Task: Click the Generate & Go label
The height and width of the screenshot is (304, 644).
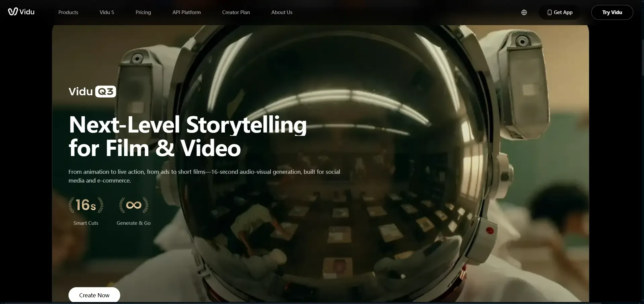Action: (x=134, y=223)
